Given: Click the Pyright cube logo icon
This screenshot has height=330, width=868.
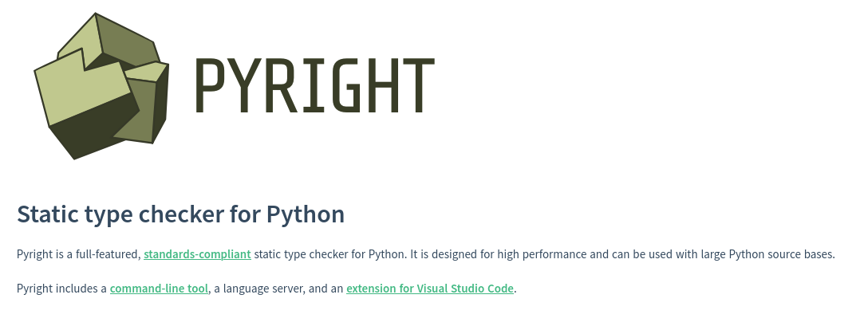Looking at the screenshot, I should (x=101, y=86).
